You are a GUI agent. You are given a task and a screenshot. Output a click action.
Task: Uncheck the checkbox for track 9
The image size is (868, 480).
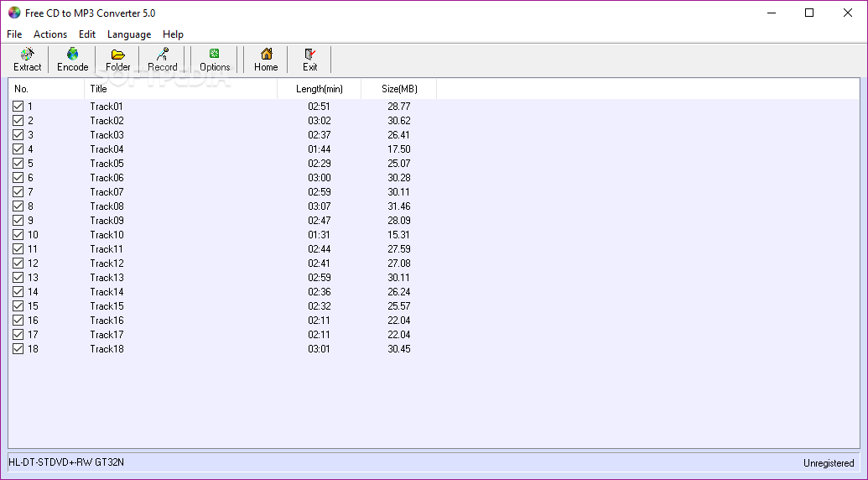[x=18, y=221]
